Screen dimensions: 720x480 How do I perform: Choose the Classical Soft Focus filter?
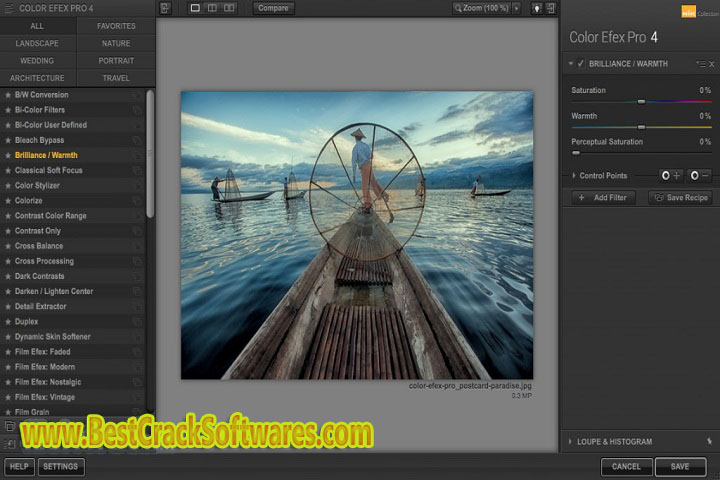click(x=73, y=170)
